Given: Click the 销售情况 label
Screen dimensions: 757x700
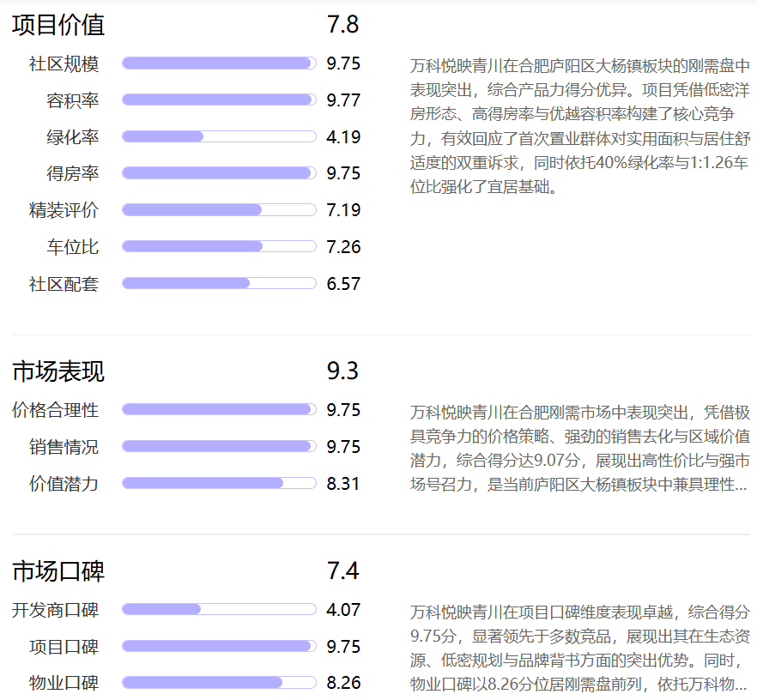Looking at the screenshot, I should coord(64,447).
